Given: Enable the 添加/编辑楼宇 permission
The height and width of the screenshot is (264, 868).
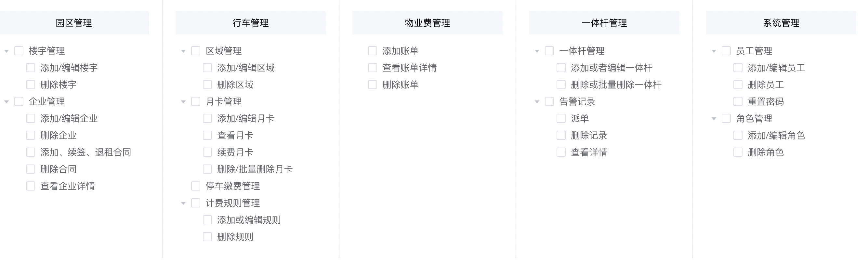Looking at the screenshot, I should 30,68.
